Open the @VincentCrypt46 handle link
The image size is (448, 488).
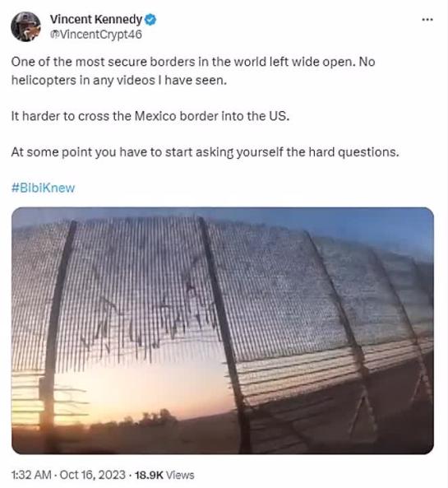tap(96, 35)
